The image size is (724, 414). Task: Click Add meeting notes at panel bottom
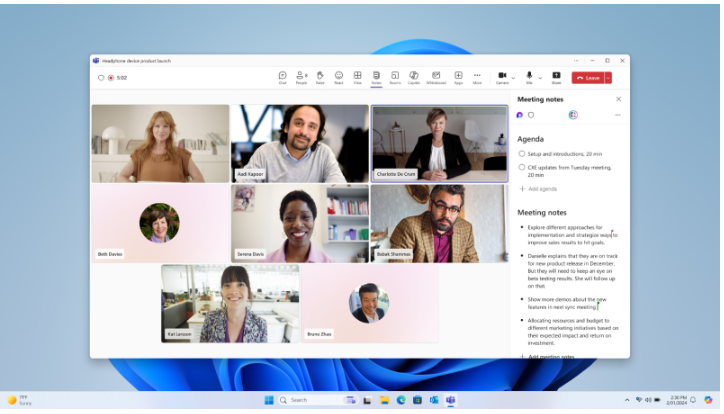(547, 356)
